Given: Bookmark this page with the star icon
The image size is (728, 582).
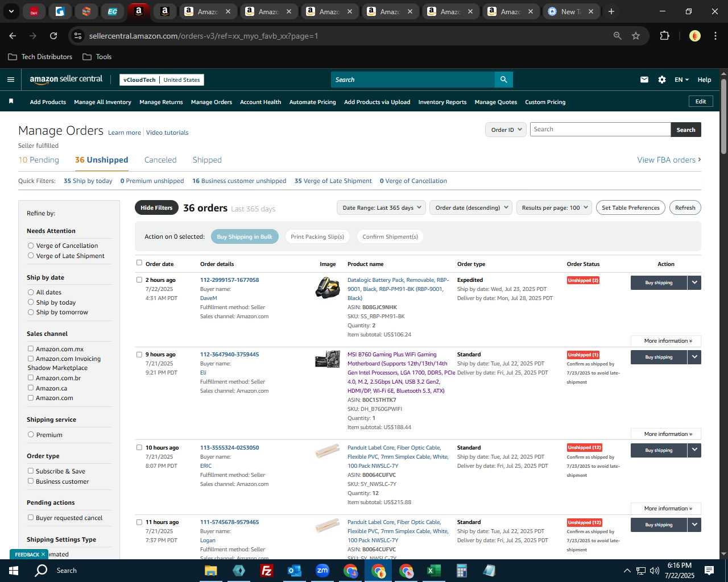Looking at the screenshot, I should tap(636, 36).
